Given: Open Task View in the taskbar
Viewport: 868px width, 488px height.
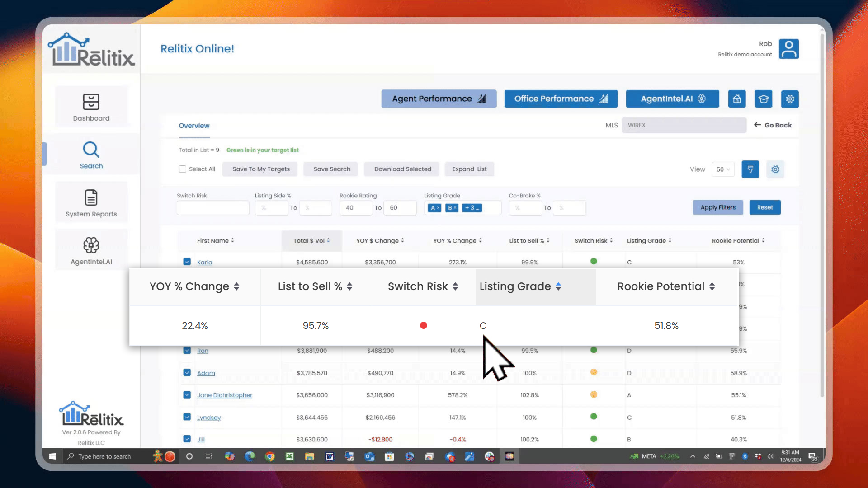Looking at the screenshot, I should pos(209,456).
